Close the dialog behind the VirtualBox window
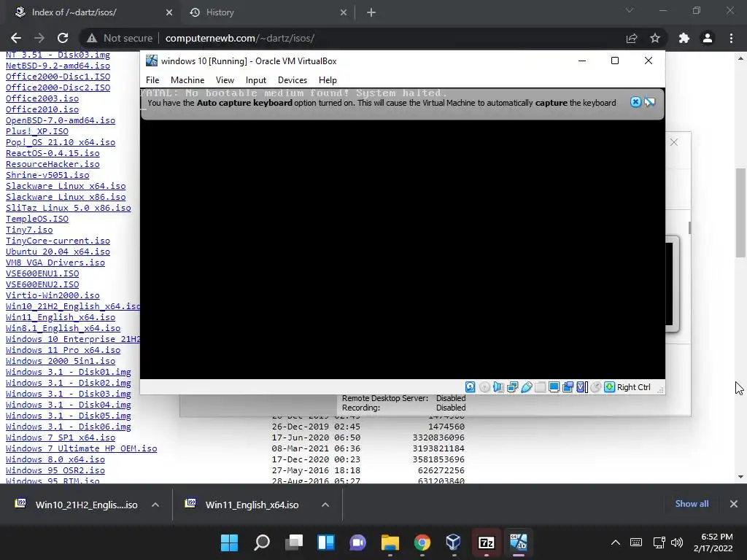This screenshot has height=560, width=747. [673, 142]
